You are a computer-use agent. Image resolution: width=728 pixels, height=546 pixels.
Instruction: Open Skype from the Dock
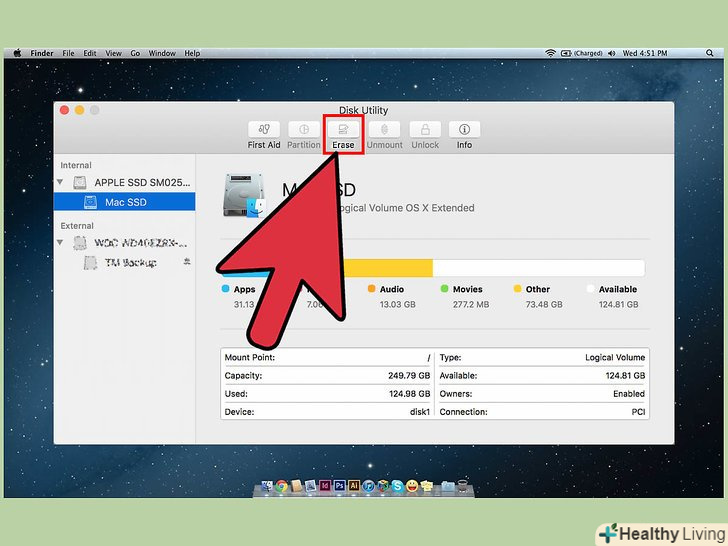pos(397,486)
